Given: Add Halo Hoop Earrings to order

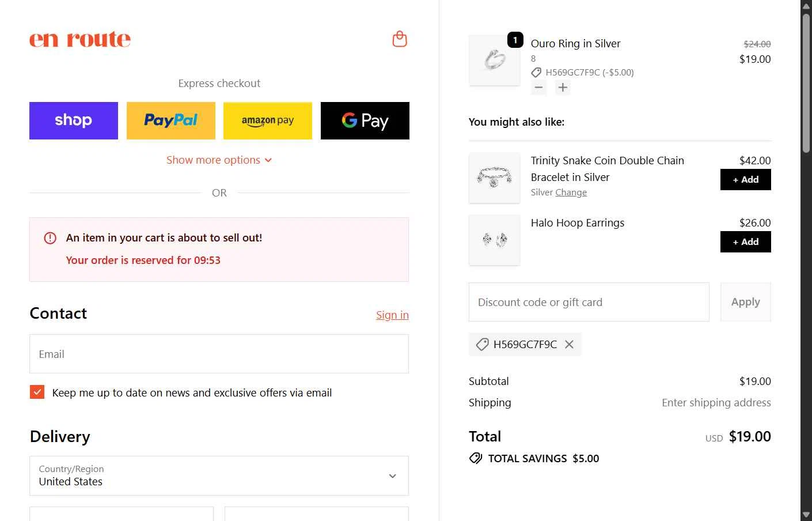Looking at the screenshot, I should coord(746,242).
